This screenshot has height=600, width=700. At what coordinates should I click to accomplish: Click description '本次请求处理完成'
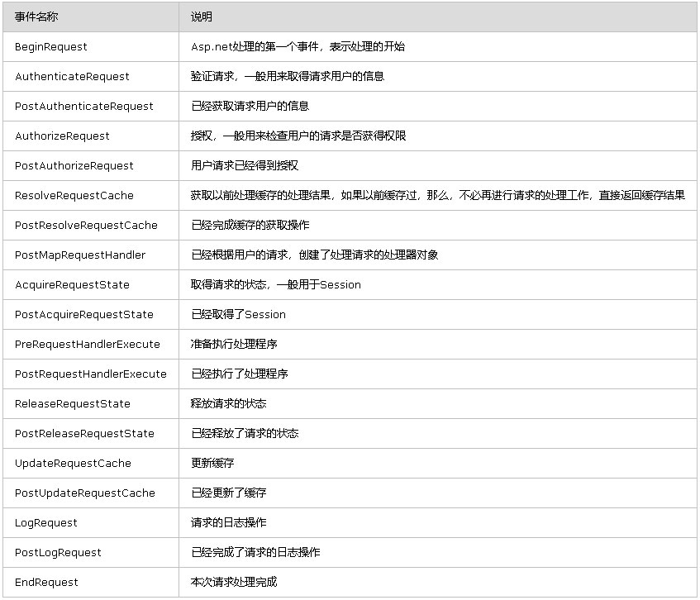(x=234, y=583)
